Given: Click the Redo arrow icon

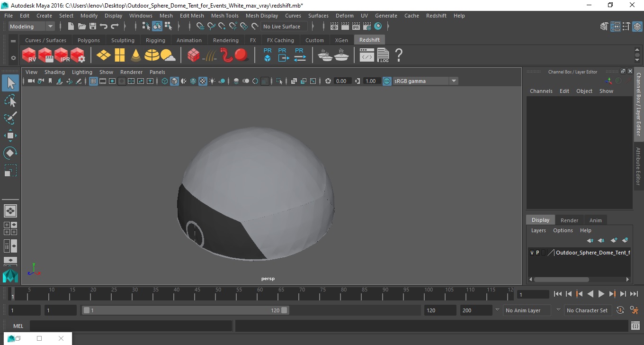Looking at the screenshot, I should 115,27.
